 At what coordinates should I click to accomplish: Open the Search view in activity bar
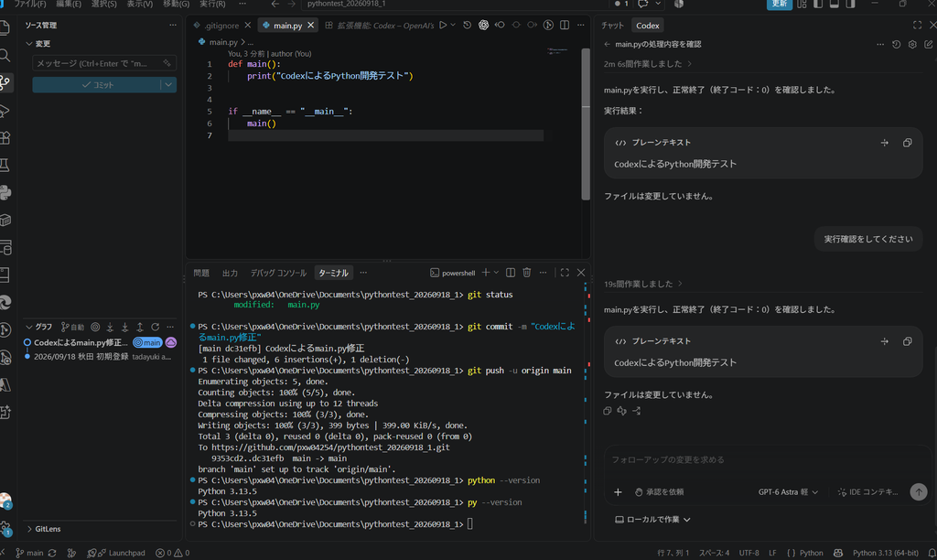coord(5,56)
